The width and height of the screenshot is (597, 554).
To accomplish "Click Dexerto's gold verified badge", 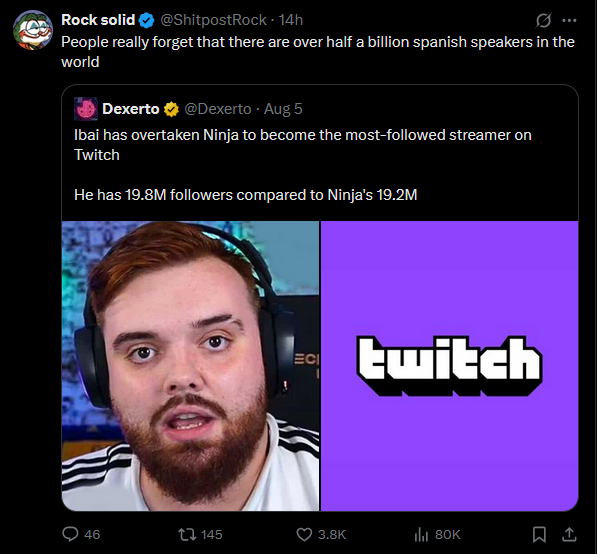I will pos(171,110).
